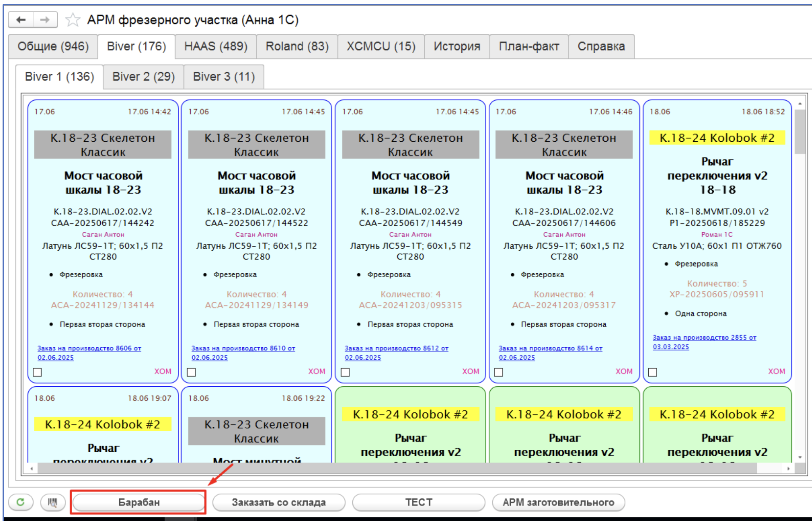Click the forward navigation arrow
Screen dimensions: 812x521
[45, 20]
